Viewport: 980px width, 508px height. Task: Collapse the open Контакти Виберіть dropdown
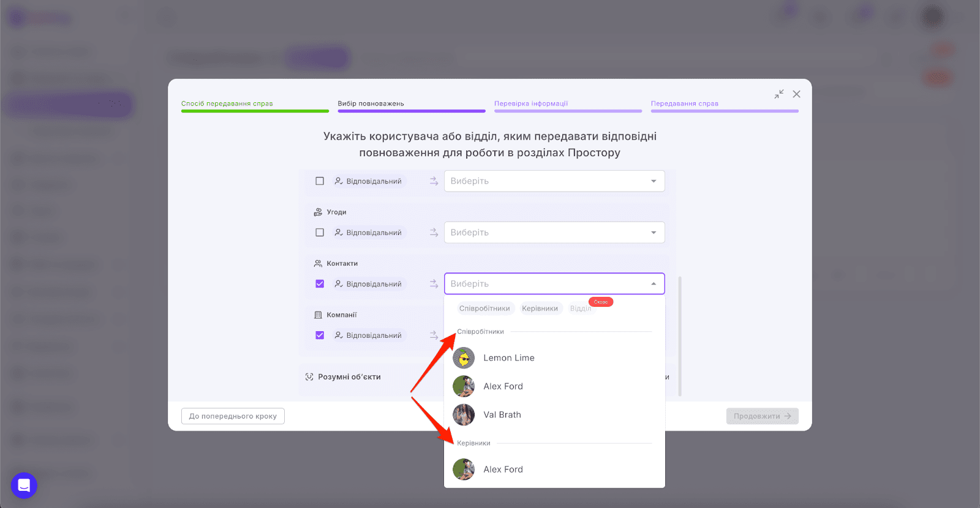[x=554, y=284]
